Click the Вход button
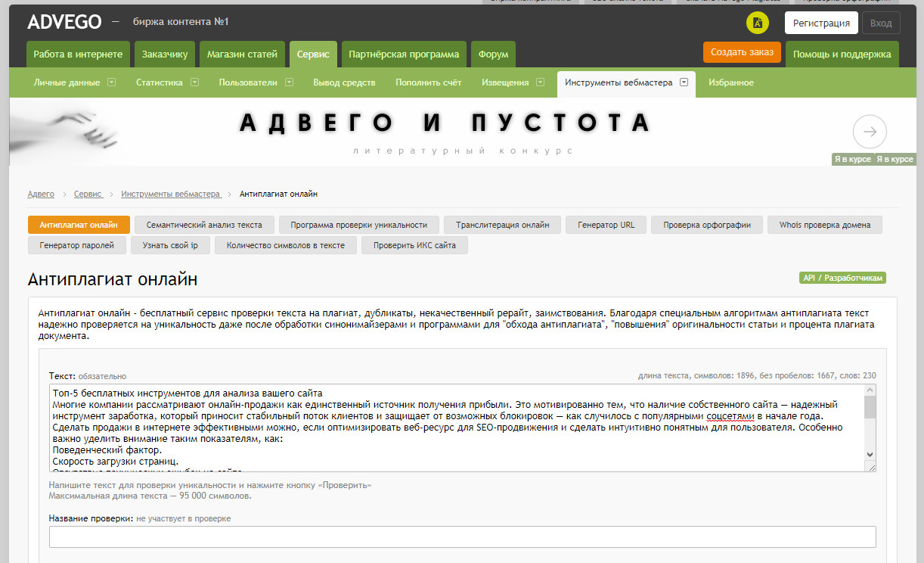Viewport: 924px width, 563px height. pos(881,23)
